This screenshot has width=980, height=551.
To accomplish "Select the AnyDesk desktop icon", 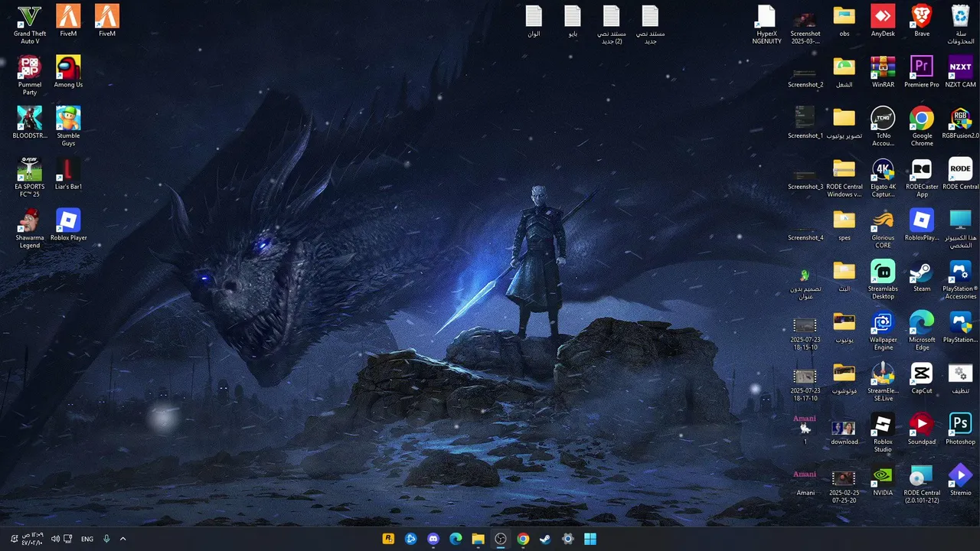I will [x=883, y=20].
